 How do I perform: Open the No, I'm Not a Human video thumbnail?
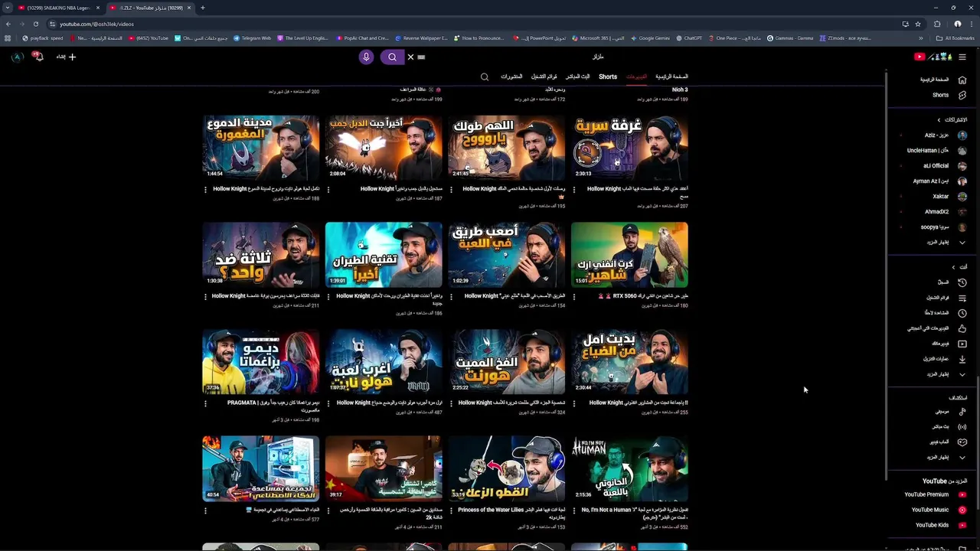coord(629,468)
